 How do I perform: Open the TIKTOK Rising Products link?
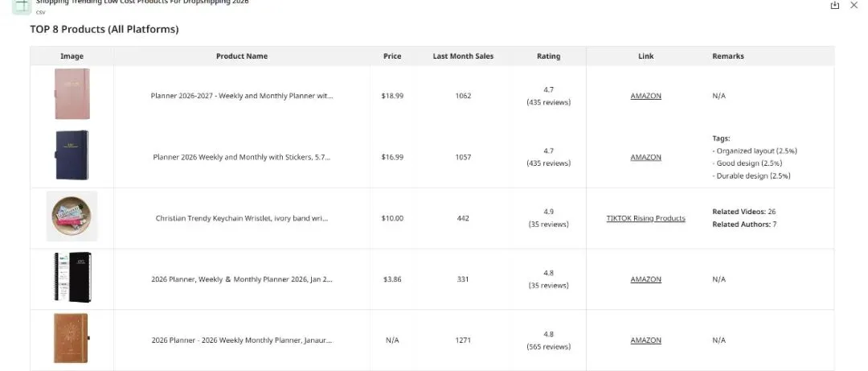(645, 218)
